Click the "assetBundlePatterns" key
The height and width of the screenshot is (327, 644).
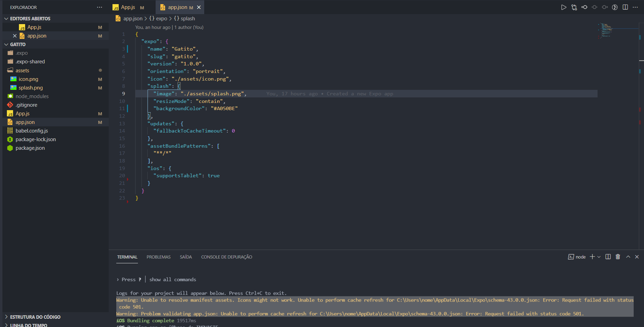click(x=179, y=146)
